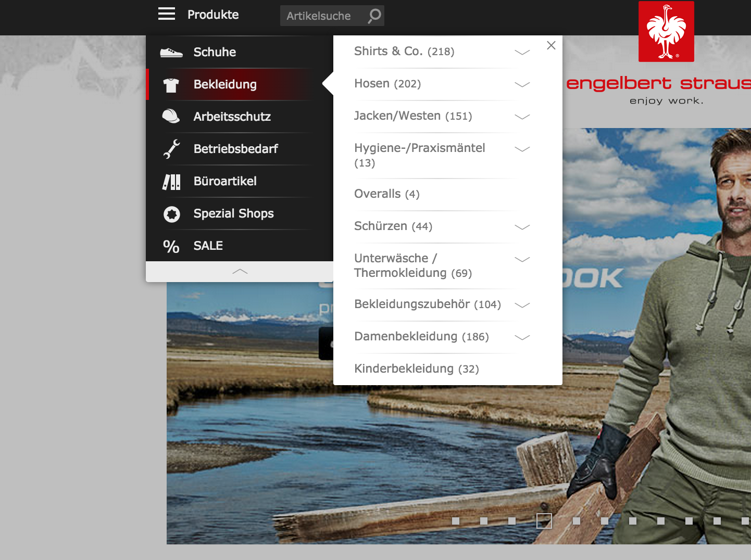The height and width of the screenshot is (560, 751).
Task: Open the Overalls (4) category link
Action: (386, 194)
